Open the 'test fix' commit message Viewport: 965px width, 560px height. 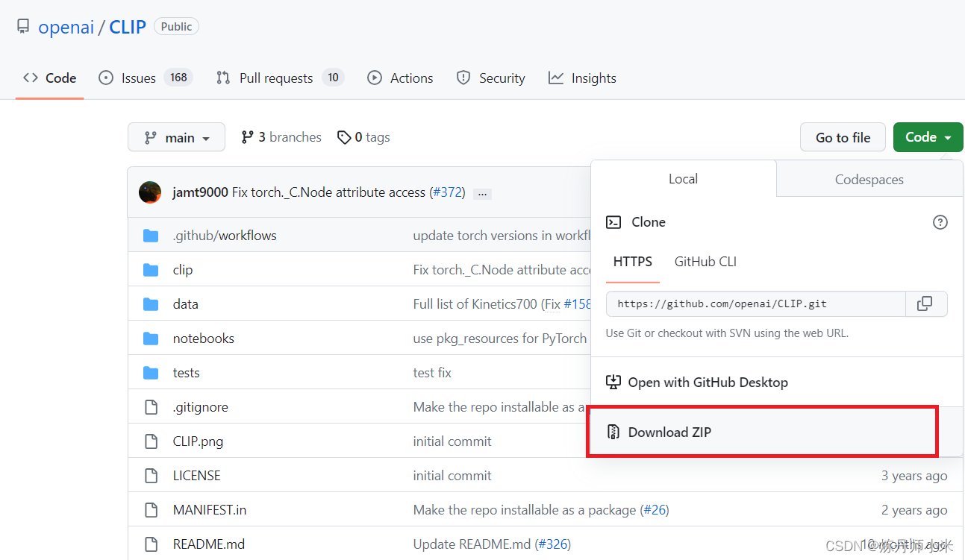[x=432, y=373]
